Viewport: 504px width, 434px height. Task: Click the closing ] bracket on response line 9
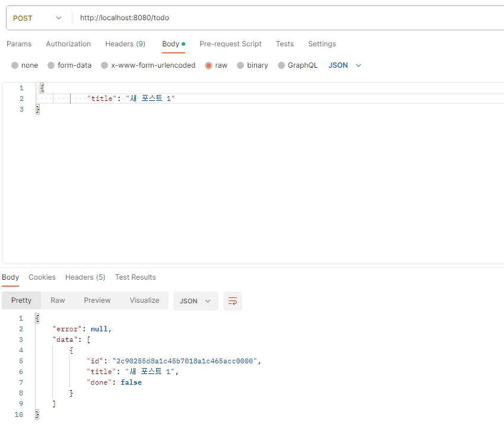pos(54,404)
